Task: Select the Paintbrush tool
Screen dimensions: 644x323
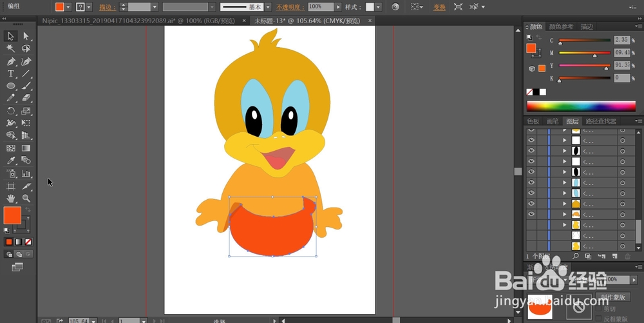Action: (x=26, y=86)
